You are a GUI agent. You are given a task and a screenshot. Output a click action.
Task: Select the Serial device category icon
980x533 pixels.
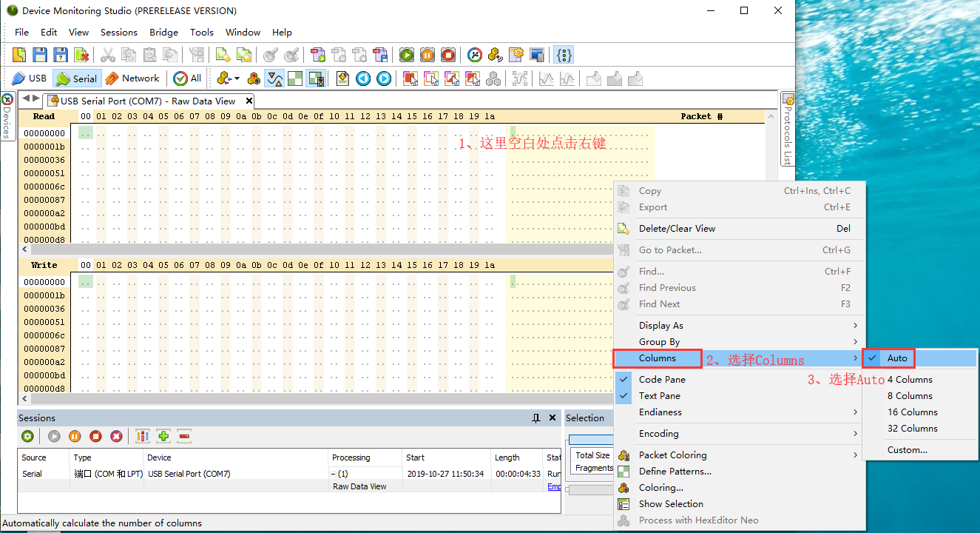[x=76, y=78]
